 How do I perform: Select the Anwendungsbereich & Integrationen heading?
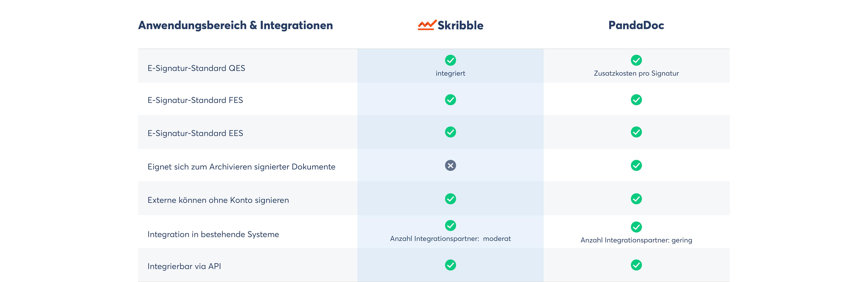tap(235, 26)
